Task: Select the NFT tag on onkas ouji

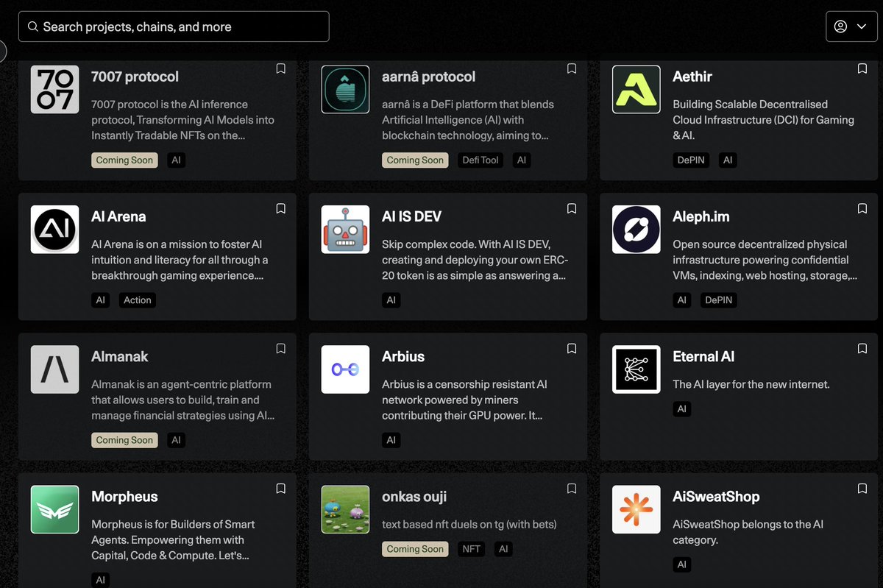Action: [471, 548]
